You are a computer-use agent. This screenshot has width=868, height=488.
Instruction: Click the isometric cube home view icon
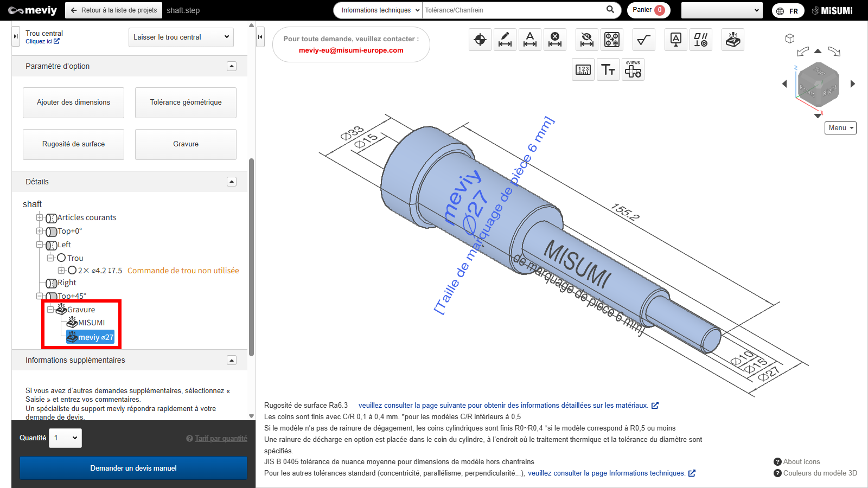tap(790, 38)
